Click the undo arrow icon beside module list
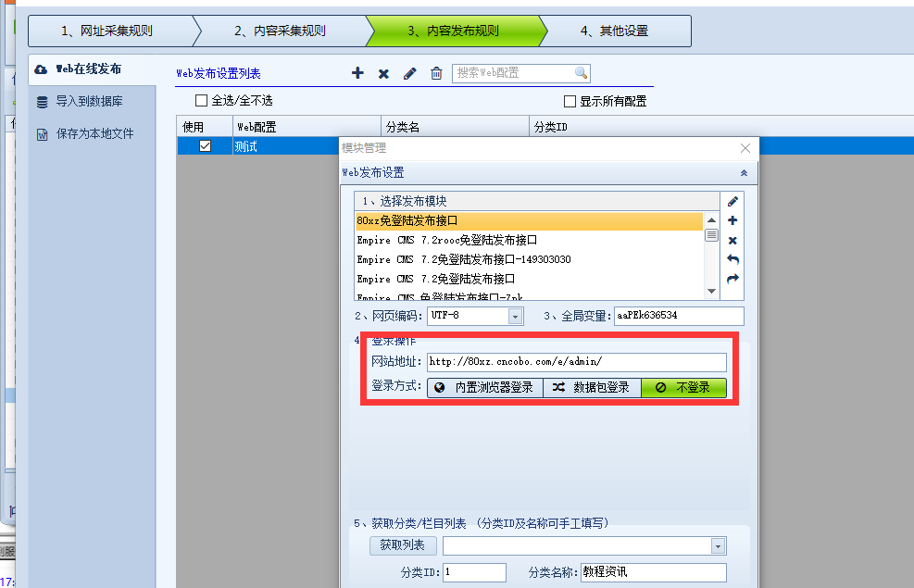The height and width of the screenshot is (588, 914). [732, 259]
